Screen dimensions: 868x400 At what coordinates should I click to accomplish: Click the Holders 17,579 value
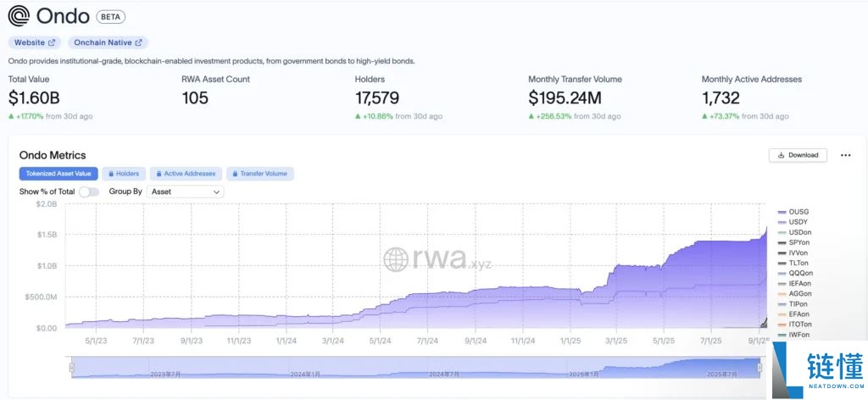(377, 98)
